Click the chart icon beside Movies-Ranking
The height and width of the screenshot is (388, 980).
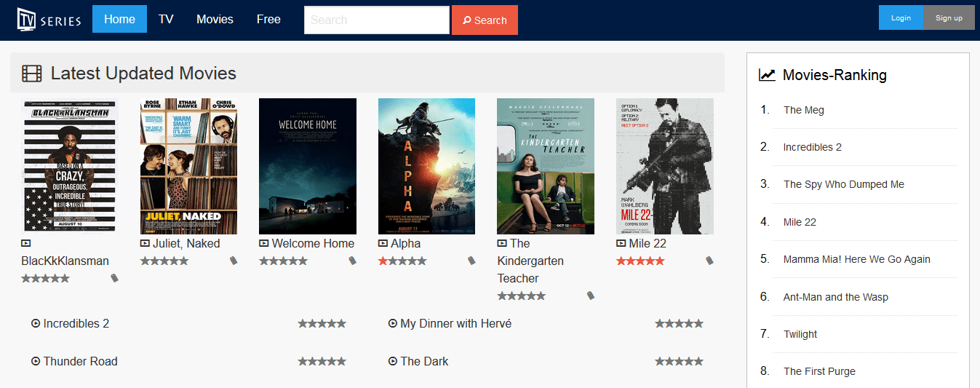pos(767,74)
